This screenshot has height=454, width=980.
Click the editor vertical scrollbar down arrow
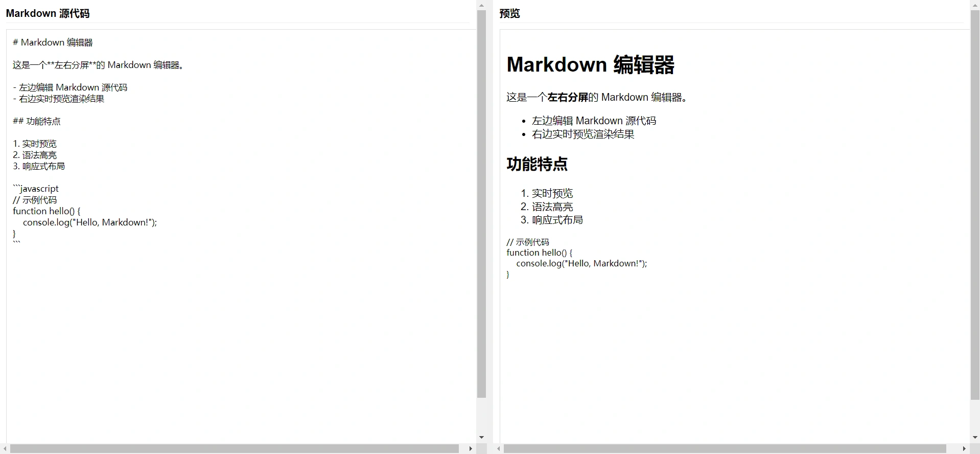pos(481,438)
